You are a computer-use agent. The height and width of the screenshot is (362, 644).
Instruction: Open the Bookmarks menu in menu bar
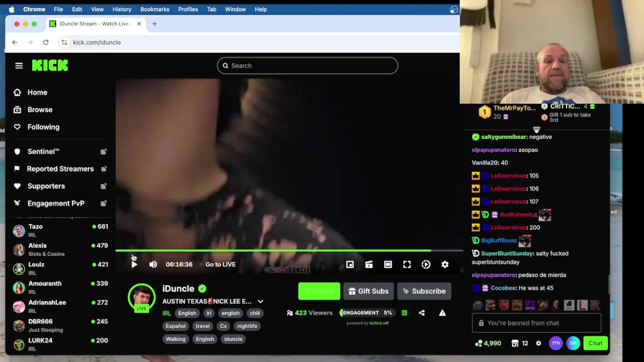coord(154,9)
